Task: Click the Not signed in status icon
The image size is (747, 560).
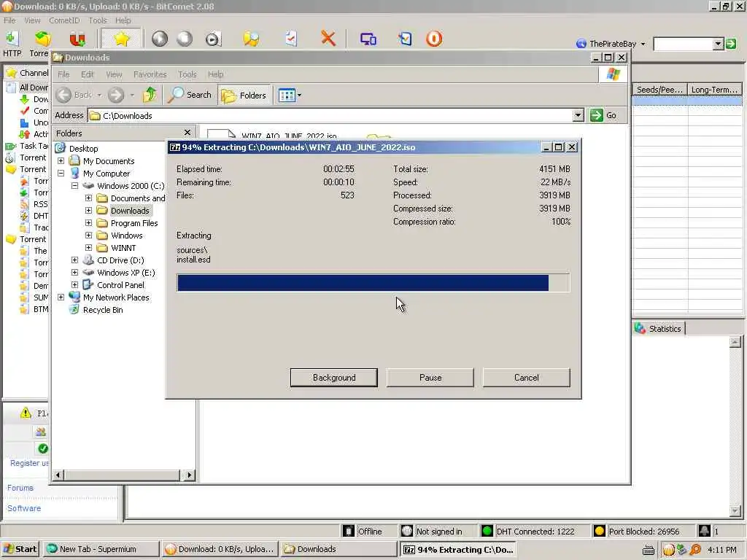Action: (x=406, y=531)
